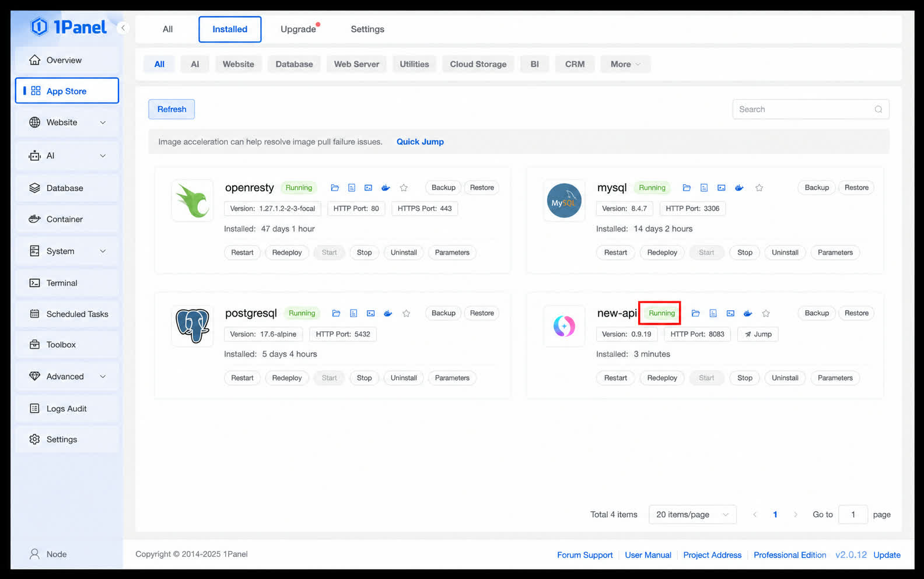
Task: Click the mysql app logo
Action: [564, 201]
